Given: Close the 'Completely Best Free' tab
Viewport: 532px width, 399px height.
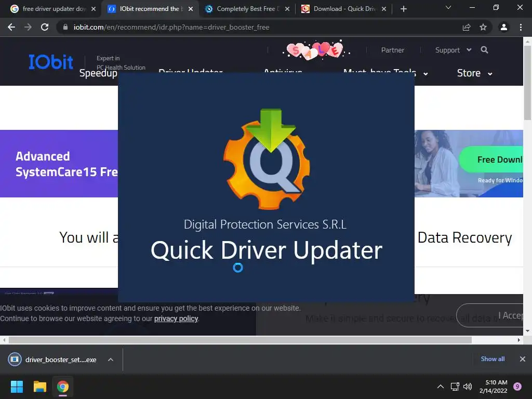Looking at the screenshot, I should [287, 9].
